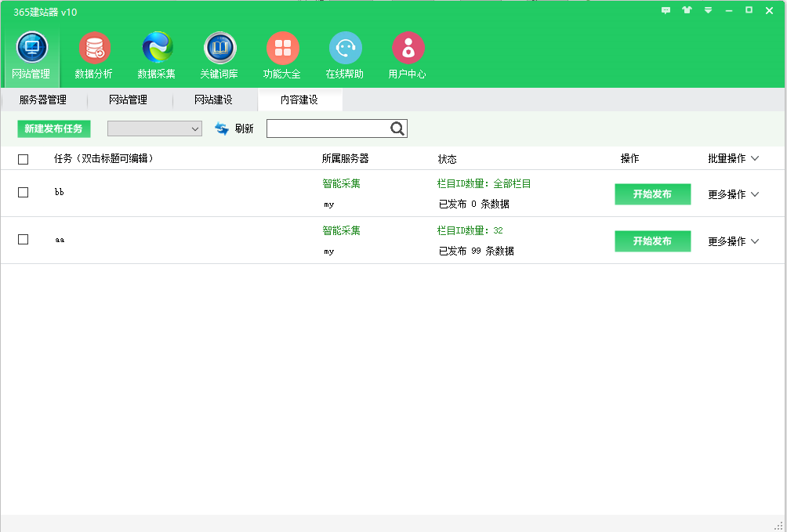Expand 更多操作 for task bb
This screenshot has width=787, height=532.
pyautogui.click(x=733, y=194)
